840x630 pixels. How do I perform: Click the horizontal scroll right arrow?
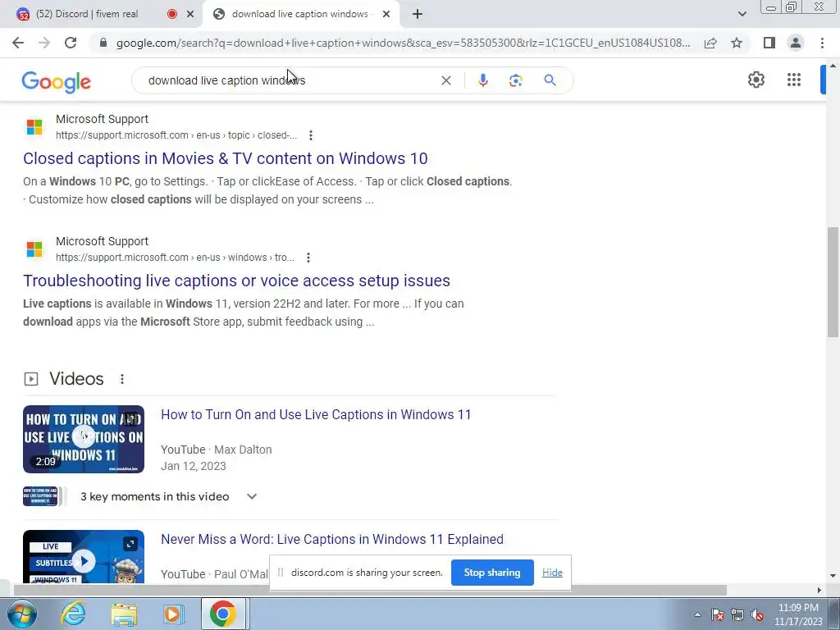(x=819, y=590)
